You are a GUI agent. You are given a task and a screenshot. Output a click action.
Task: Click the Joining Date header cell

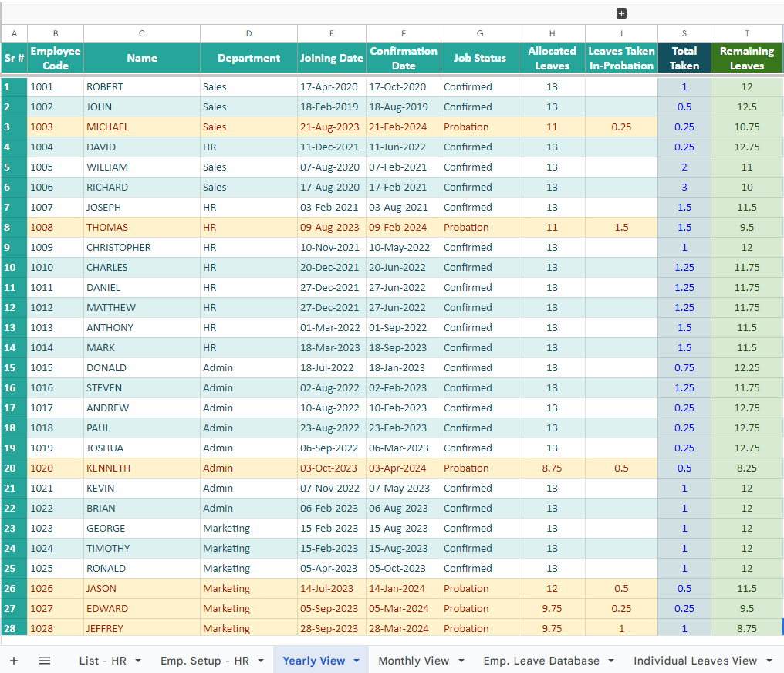click(x=332, y=58)
